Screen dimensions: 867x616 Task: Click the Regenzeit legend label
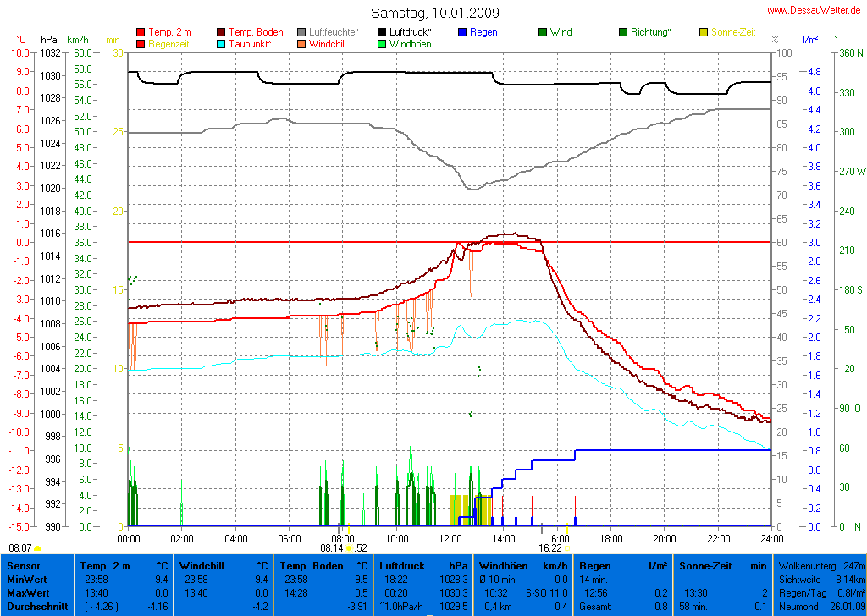click(169, 43)
